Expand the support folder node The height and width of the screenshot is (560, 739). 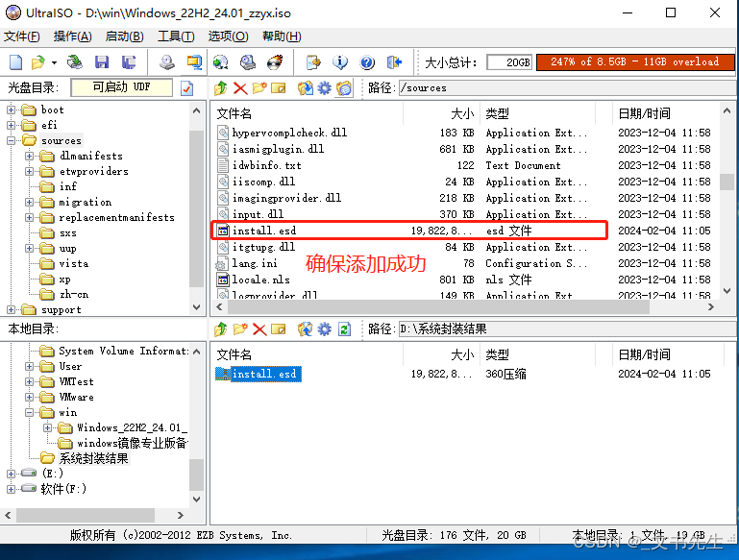[x=11, y=309]
